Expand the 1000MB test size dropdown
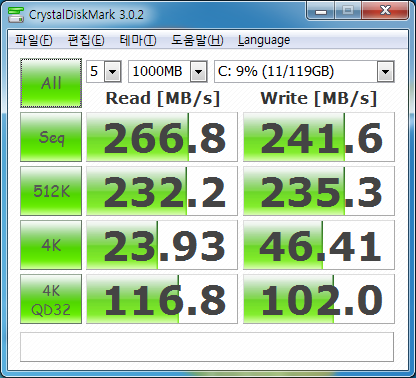Viewport: 416px width, 378px height. pos(198,71)
